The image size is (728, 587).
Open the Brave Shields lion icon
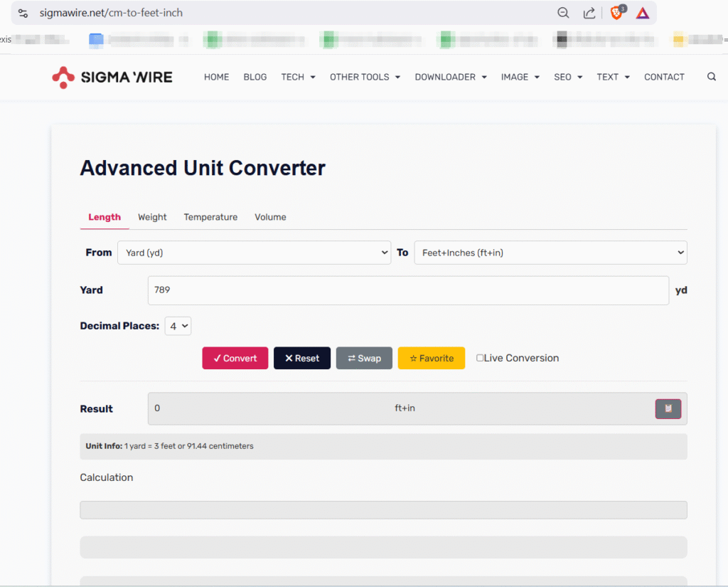(x=617, y=13)
